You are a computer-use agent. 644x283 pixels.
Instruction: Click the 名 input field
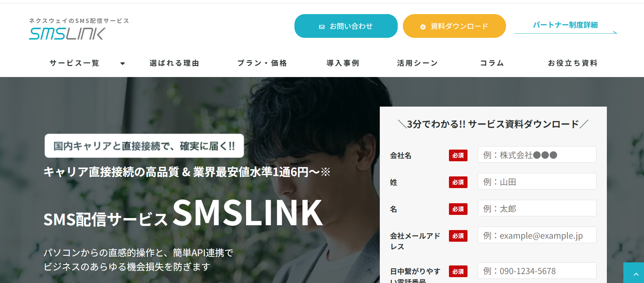click(537, 208)
